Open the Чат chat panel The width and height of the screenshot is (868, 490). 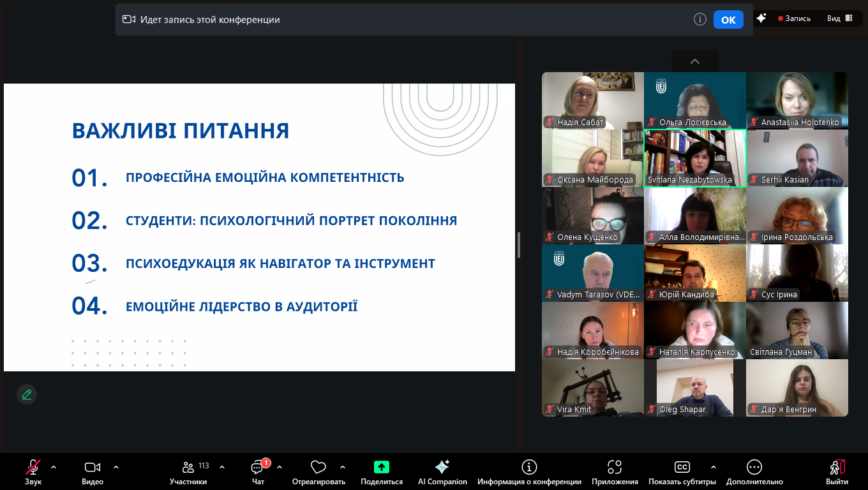click(258, 467)
